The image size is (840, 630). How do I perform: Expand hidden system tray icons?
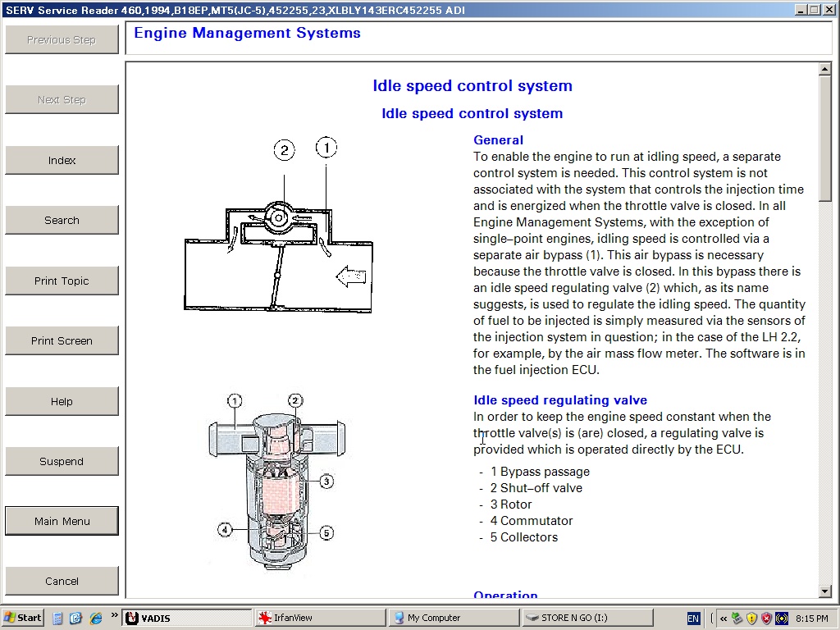(724, 619)
